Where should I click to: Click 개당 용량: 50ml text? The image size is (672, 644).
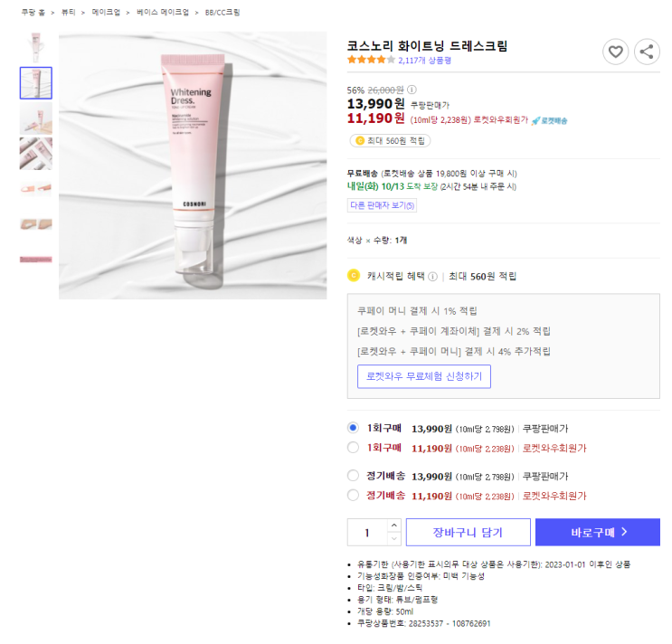(385, 611)
